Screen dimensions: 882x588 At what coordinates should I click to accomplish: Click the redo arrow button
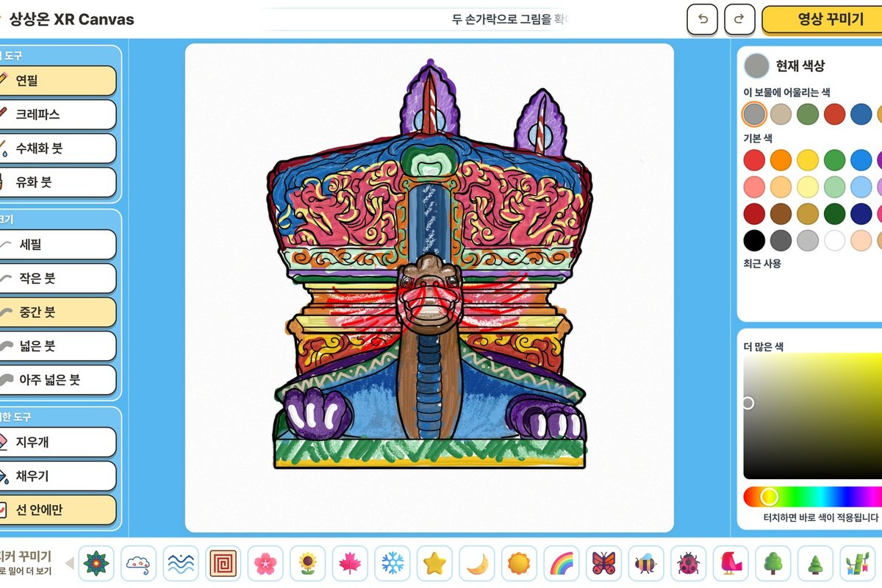[x=739, y=20]
